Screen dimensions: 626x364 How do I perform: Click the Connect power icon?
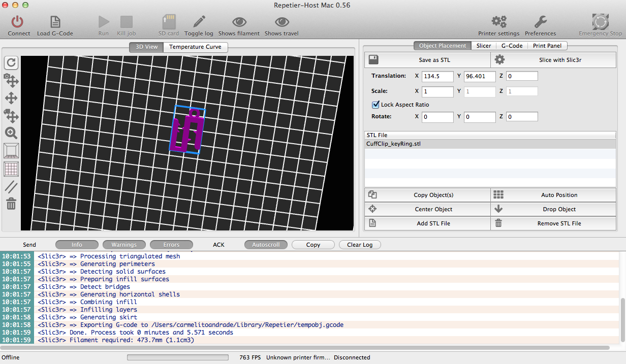(x=18, y=22)
